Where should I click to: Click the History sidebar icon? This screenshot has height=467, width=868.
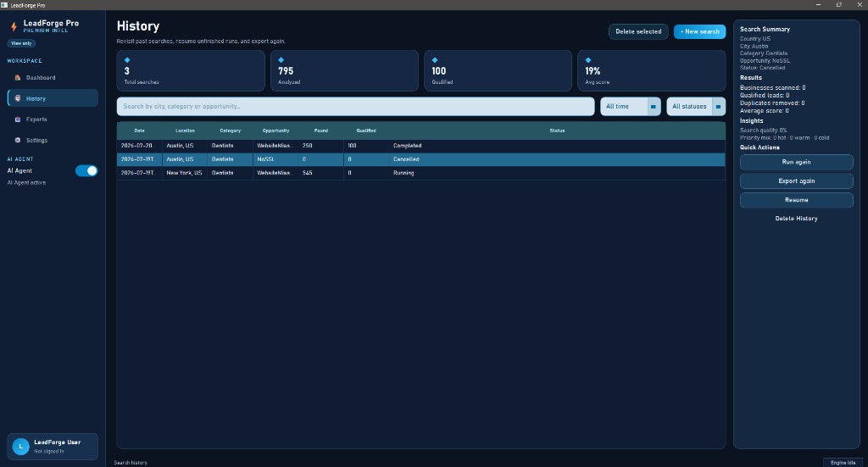(18, 98)
